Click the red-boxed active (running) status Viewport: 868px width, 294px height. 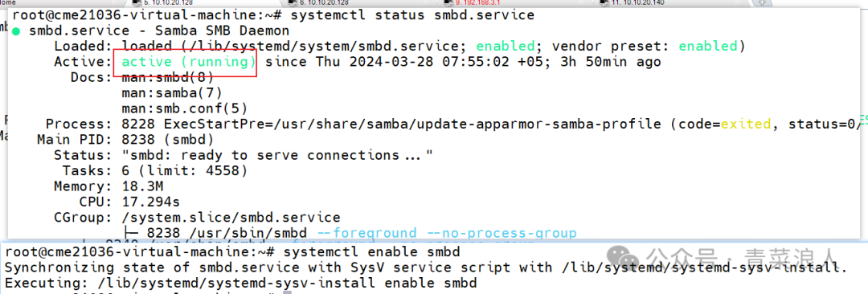[x=185, y=62]
